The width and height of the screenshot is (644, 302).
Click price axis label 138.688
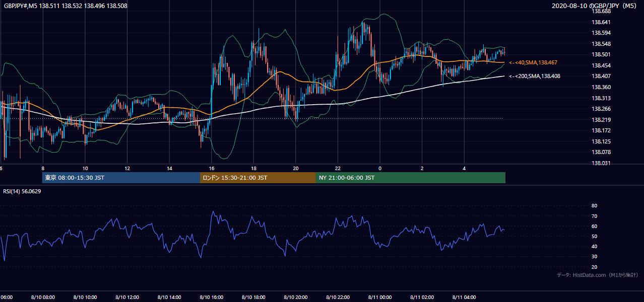pyautogui.click(x=602, y=11)
